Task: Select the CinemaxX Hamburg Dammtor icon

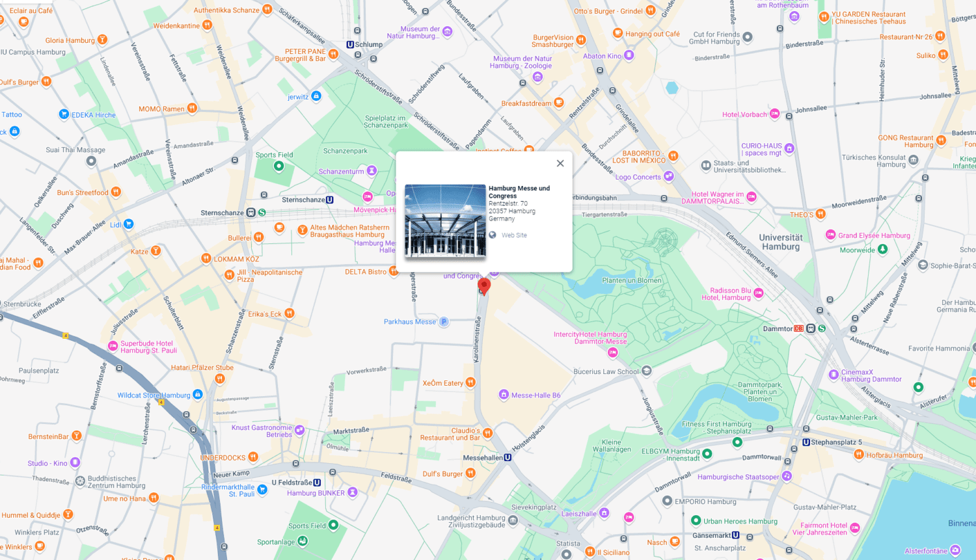Action: [x=834, y=375]
